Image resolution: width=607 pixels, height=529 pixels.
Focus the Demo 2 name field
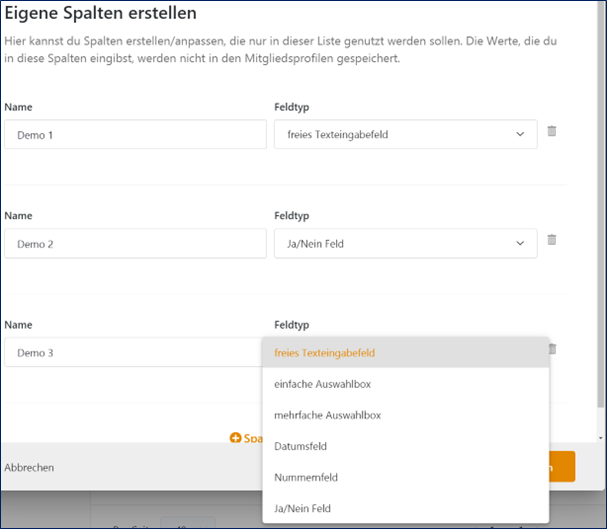click(135, 243)
